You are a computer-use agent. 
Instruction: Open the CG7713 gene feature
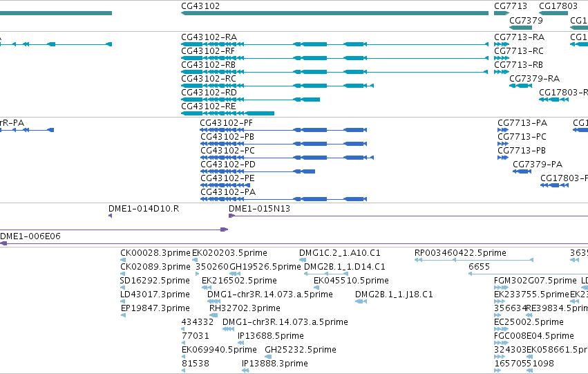click(x=502, y=13)
